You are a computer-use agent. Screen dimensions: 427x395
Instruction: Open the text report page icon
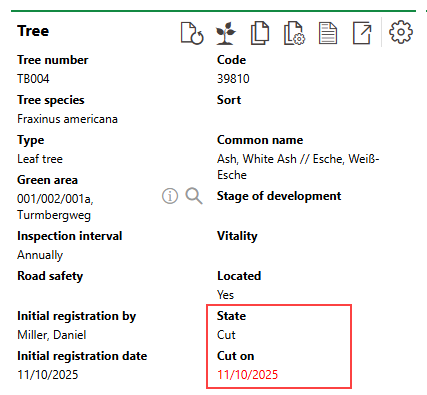tap(328, 33)
